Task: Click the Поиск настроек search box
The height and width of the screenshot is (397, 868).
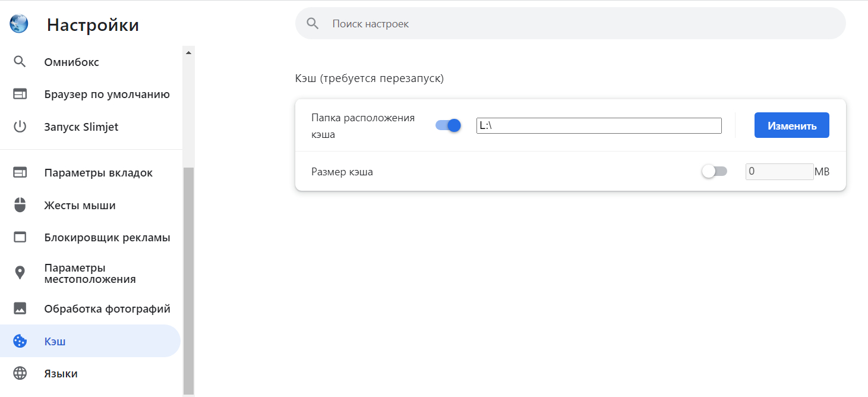Action: (x=570, y=24)
